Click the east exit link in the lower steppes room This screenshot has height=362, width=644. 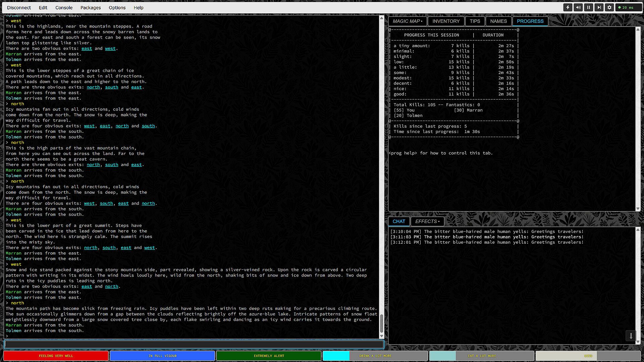[136, 87]
